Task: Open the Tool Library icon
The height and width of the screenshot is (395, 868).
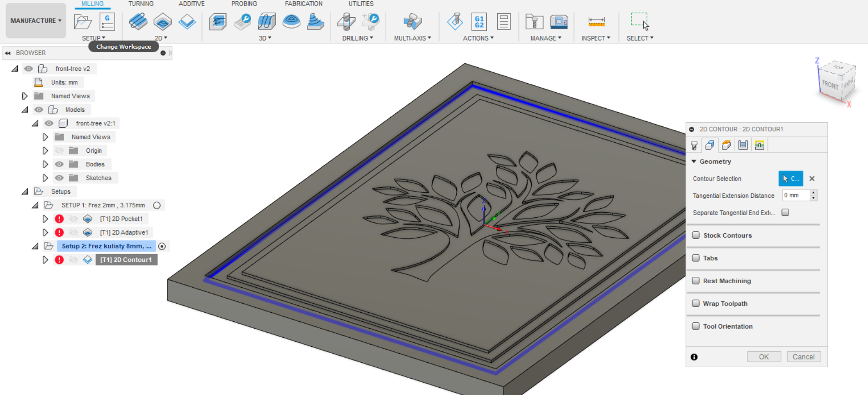Action: (x=534, y=21)
